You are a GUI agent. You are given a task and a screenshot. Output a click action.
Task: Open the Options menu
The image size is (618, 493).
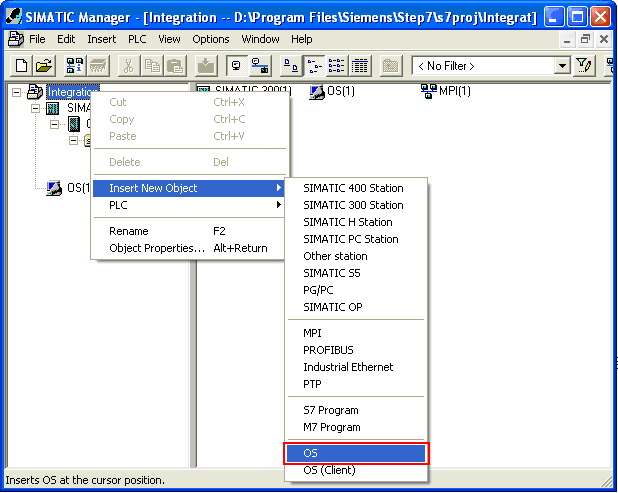tap(211, 39)
